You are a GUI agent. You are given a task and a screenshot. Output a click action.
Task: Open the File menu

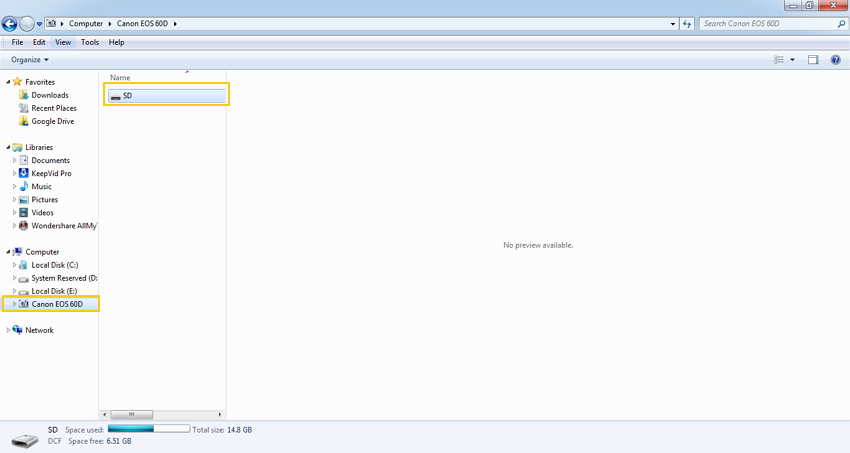[x=17, y=42]
